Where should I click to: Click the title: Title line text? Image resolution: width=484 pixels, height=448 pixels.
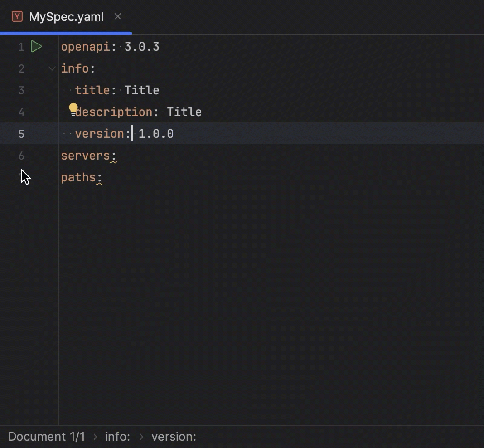click(x=118, y=90)
